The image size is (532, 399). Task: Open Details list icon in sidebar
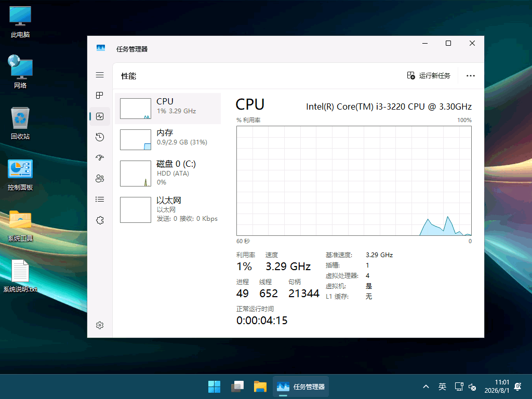[100, 199]
